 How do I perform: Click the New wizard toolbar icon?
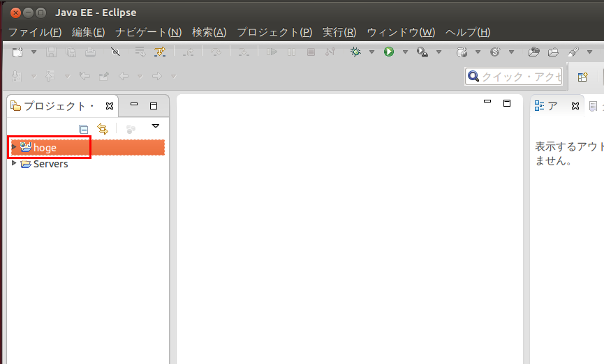tap(17, 52)
